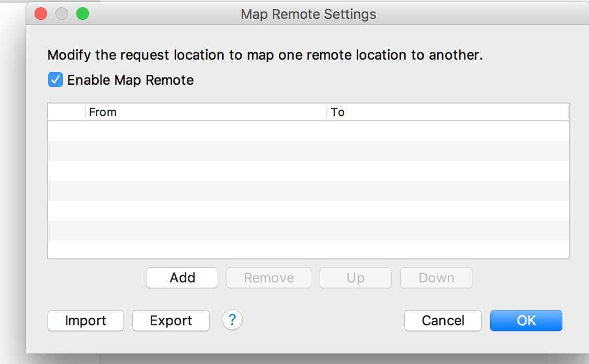Click the Enable Map Remote label text
The width and height of the screenshot is (589, 364).
130,80
